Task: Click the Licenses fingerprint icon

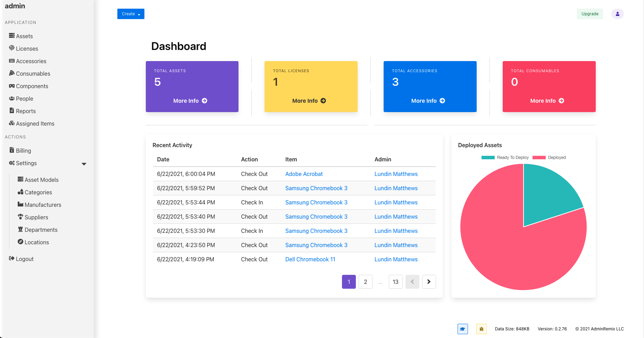Action: (12, 48)
